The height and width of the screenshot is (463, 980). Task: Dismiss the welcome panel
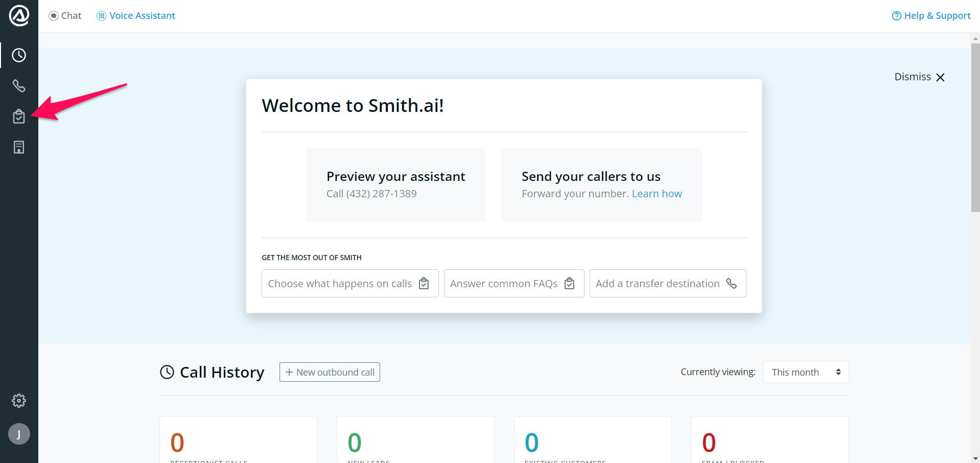coord(919,77)
